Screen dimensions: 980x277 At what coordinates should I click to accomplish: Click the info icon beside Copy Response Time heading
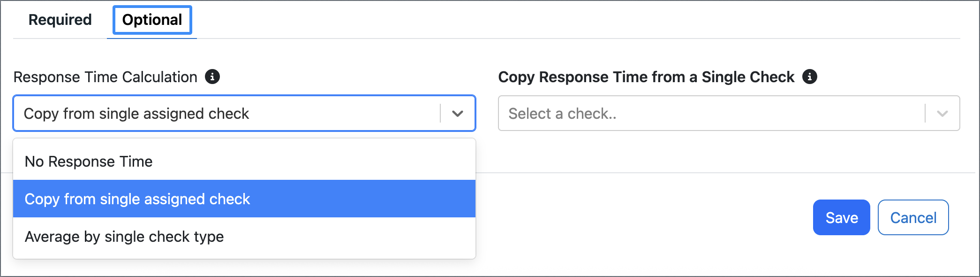tap(810, 77)
